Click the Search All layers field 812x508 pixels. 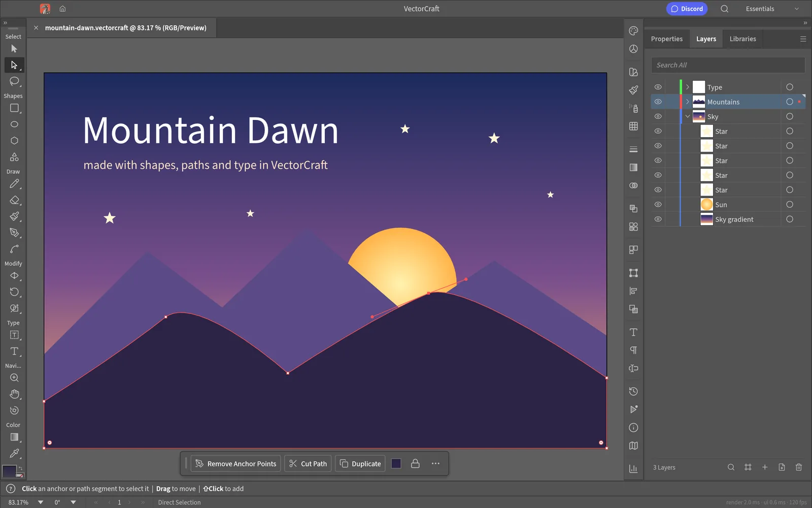728,65
